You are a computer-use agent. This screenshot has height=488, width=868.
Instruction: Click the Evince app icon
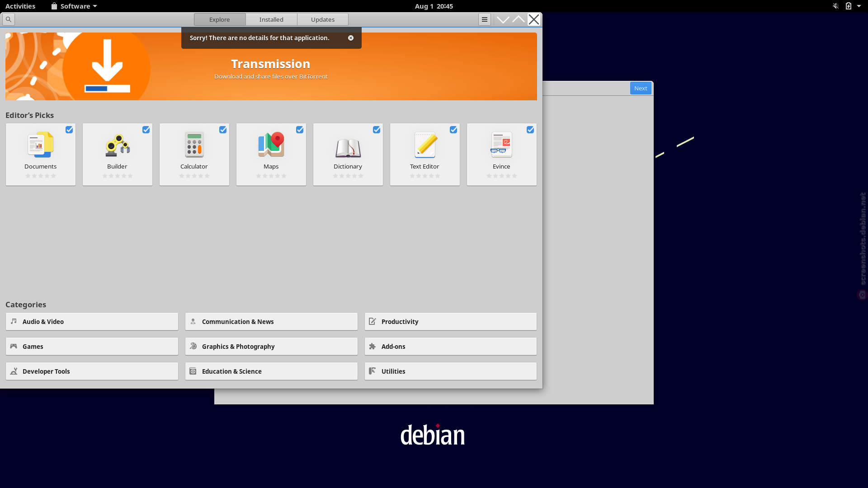(x=501, y=145)
